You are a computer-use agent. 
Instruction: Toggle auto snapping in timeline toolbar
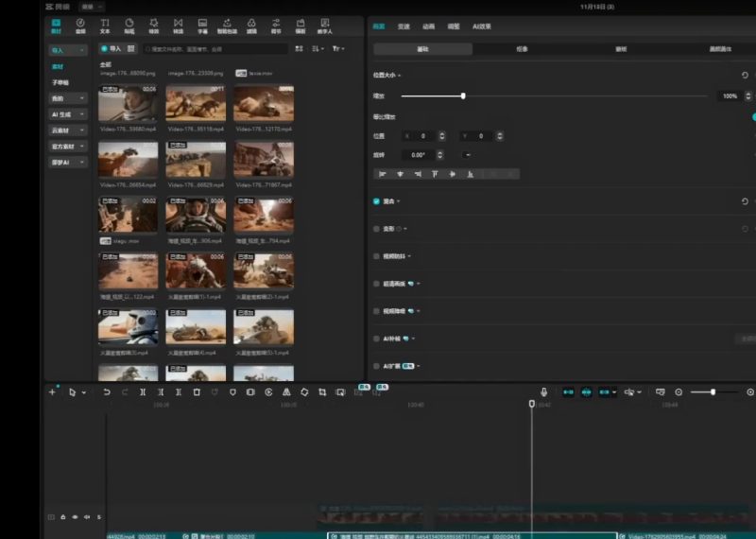pos(586,392)
